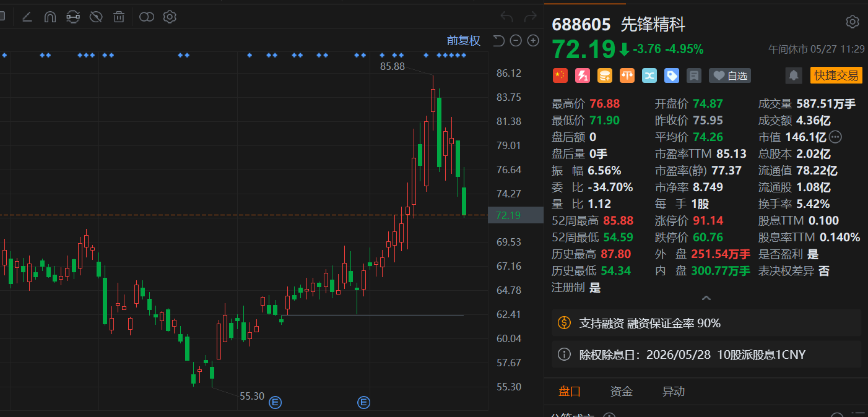The image size is (868, 417).
Task: Toggle the price alert bell
Action: tap(793, 75)
